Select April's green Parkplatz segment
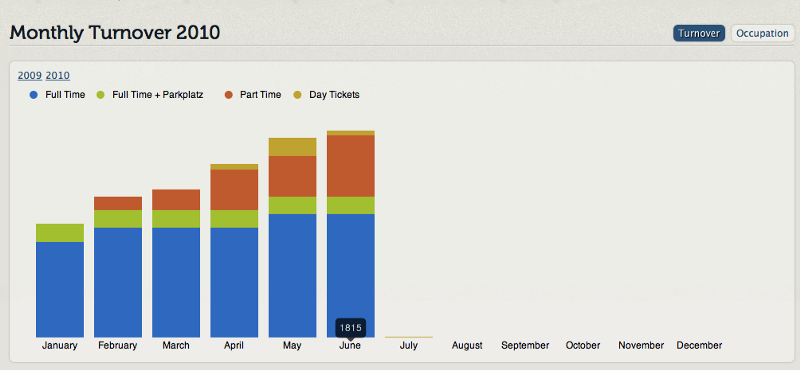This screenshot has height=370, width=800. [x=234, y=219]
